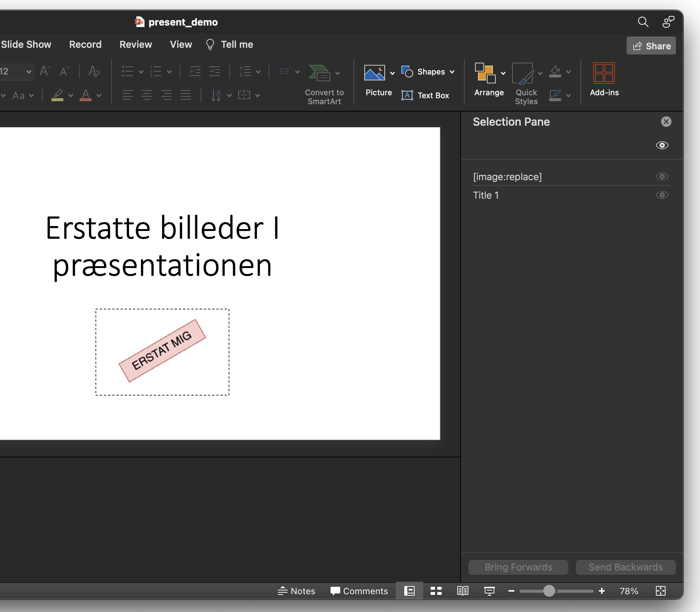This screenshot has width=700, height=612.
Task: Click the zoom slider handle
Action: click(549, 591)
